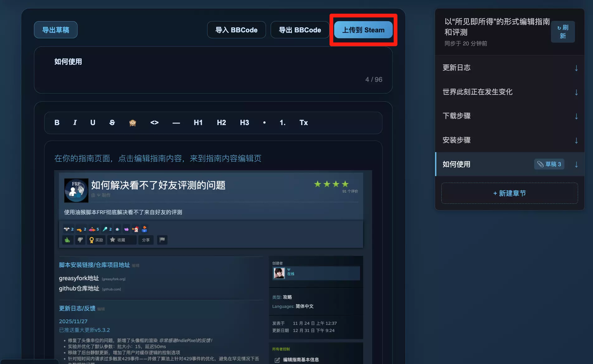Insert horizontal rule line

(x=176, y=123)
